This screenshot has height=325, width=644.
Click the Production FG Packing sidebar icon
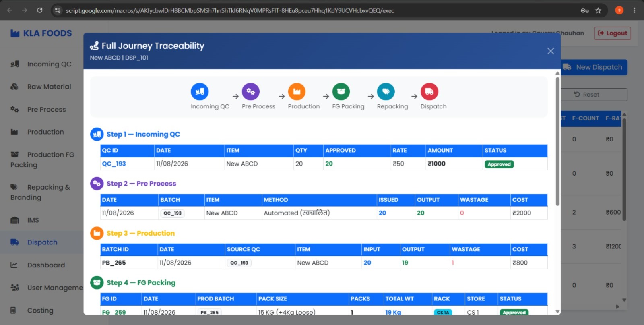[x=14, y=154]
